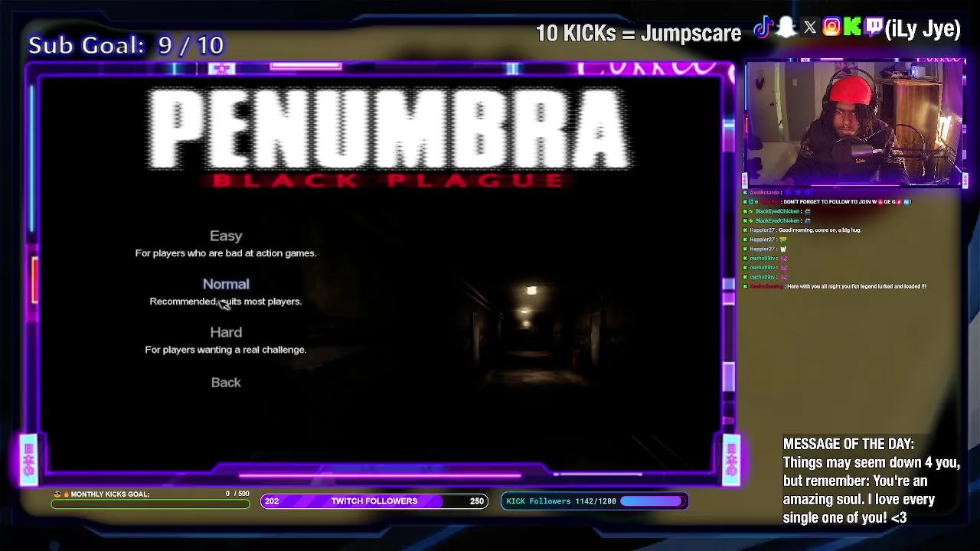Screen dimensions: 980x551
Task: Click the TikTok logo icon
Action: click(763, 28)
